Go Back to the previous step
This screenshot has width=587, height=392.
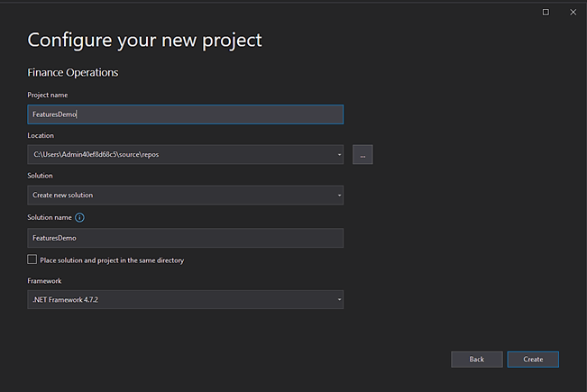476,359
